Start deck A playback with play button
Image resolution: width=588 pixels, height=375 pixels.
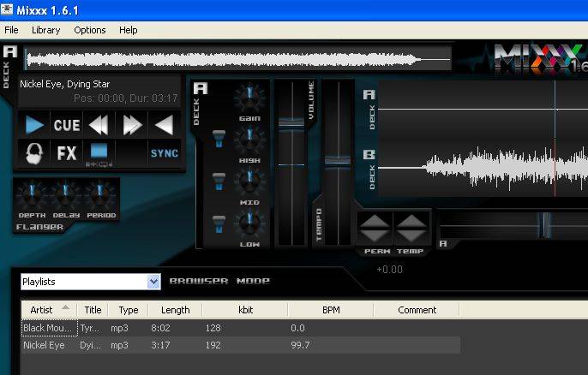click(x=34, y=125)
